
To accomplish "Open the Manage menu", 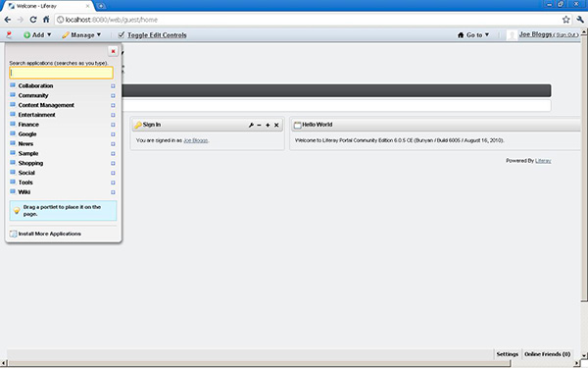I will 81,35.
